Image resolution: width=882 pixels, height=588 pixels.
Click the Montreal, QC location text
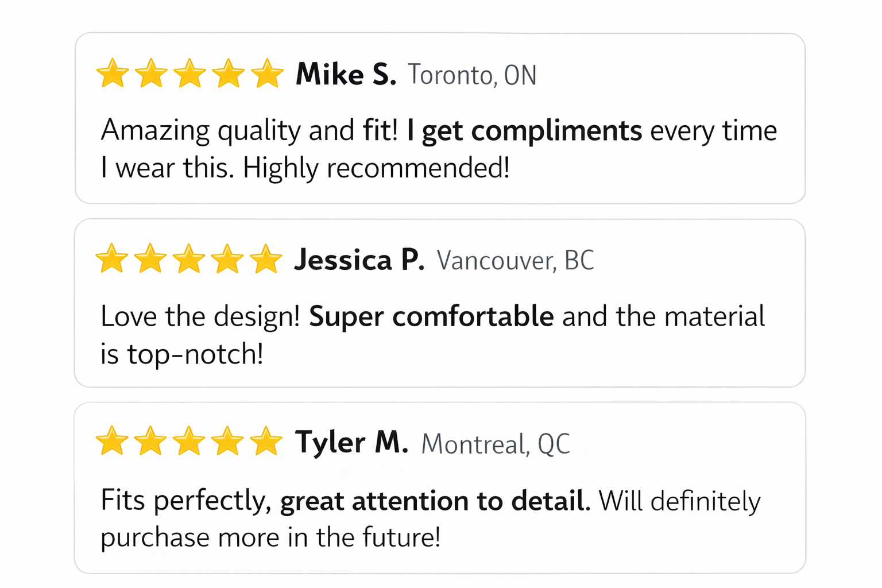click(496, 444)
